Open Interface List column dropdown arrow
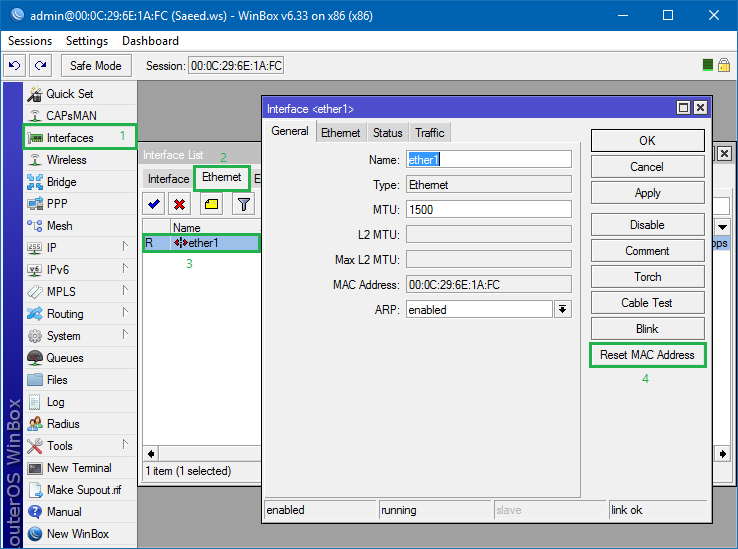This screenshot has width=738, height=549. point(722,227)
